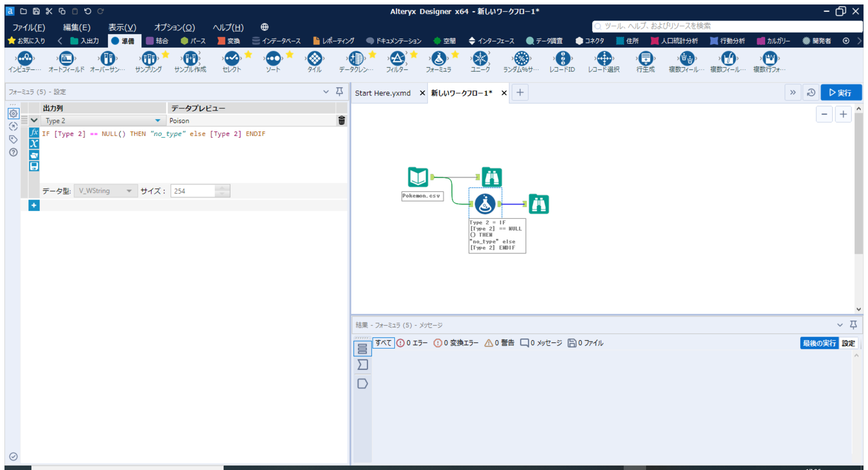868x470 pixels.
Task: Open the 編集(E) menu
Action: click(77, 27)
